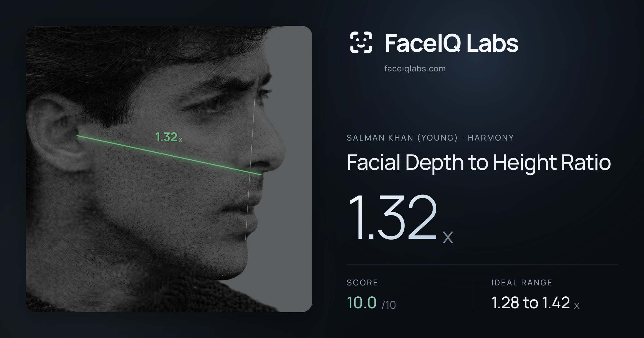The height and width of the screenshot is (338, 644).
Task: Select the Facial Depth to Height Ratio title
Action: [479, 163]
